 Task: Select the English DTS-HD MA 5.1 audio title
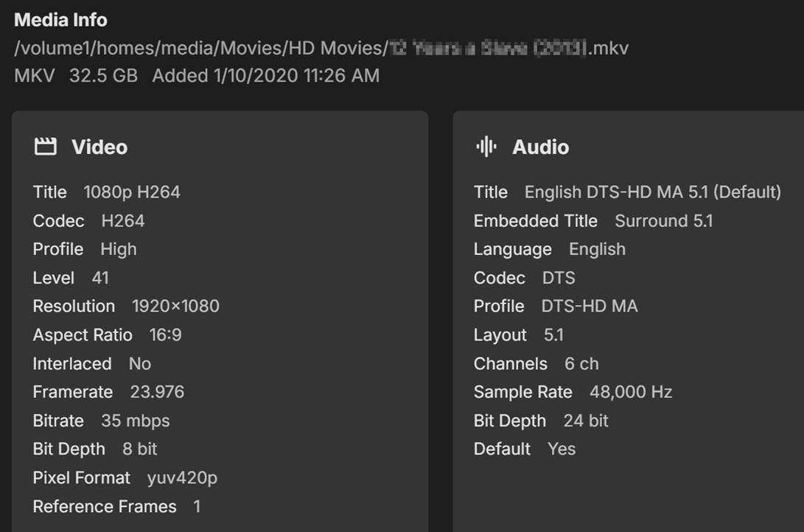(x=652, y=192)
